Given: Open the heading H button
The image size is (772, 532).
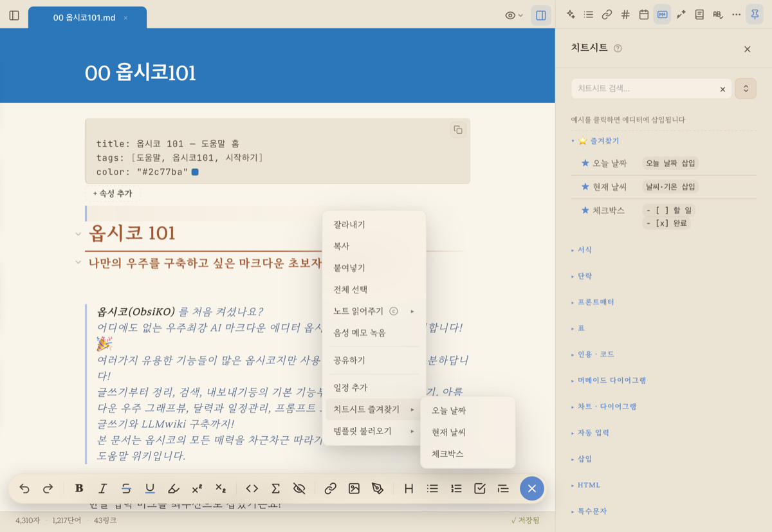Looking at the screenshot, I should tap(409, 489).
